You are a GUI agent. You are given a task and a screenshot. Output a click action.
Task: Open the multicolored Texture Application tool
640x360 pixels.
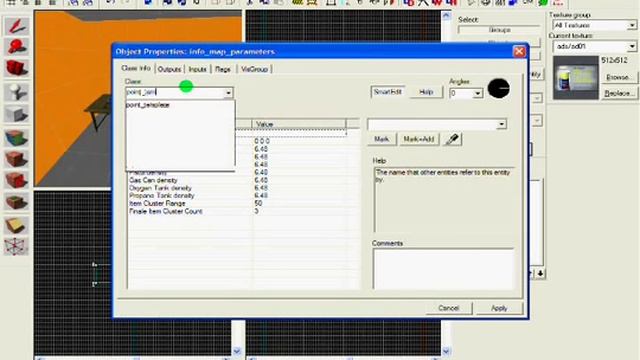tap(16, 138)
